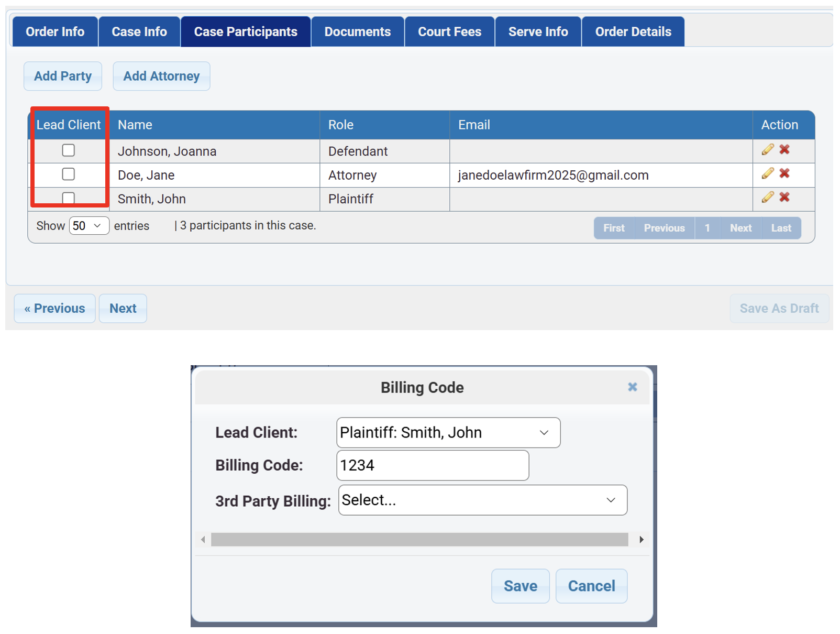Change the Show entries count dropdown
This screenshot has width=840, height=634.
[88, 225]
